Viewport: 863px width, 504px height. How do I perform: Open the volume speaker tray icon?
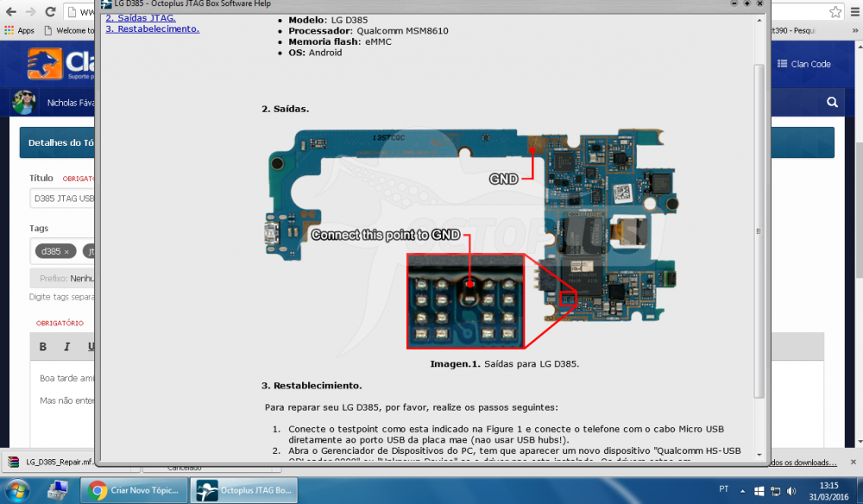click(x=791, y=491)
